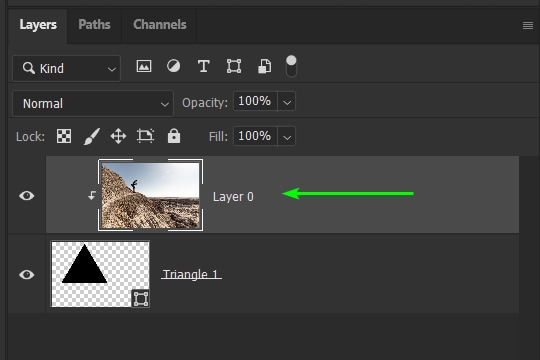The width and height of the screenshot is (540, 360).
Task: Open the Channels tab
Action: [x=159, y=25]
